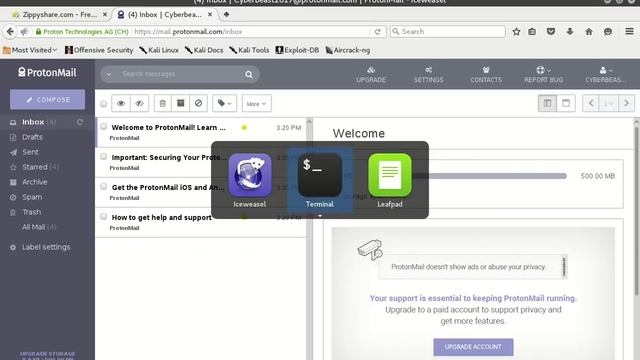Open ProtonMail Contacts
640x360 pixels.
[486, 75]
